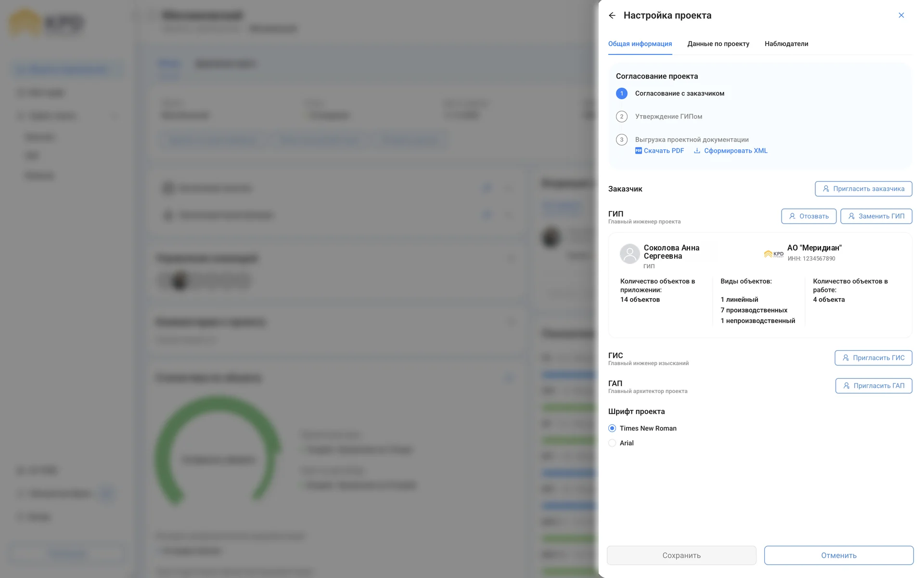Open the Наблюдатели tab
Image resolution: width=924 pixels, height=578 pixels.
point(786,44)
